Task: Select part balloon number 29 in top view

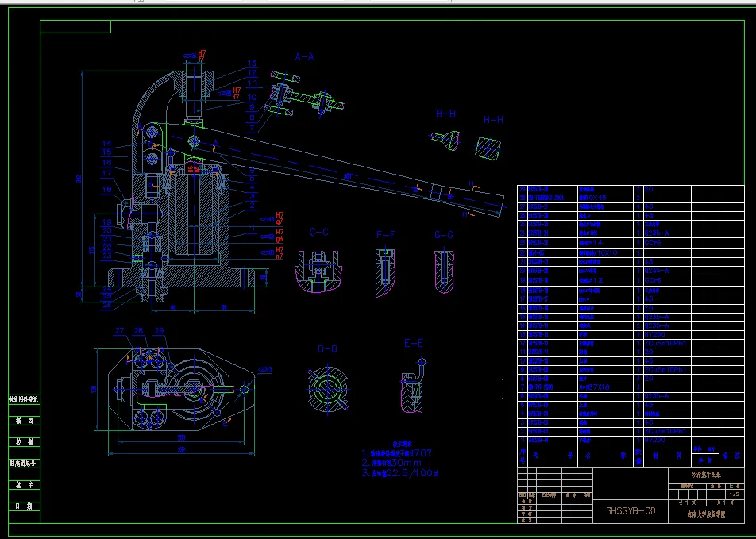Action: tap(160, 331)
